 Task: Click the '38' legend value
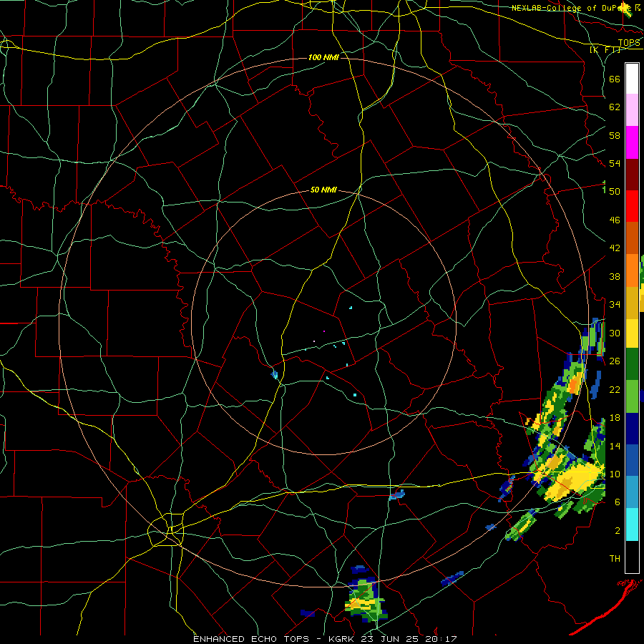tap(615, 276)
